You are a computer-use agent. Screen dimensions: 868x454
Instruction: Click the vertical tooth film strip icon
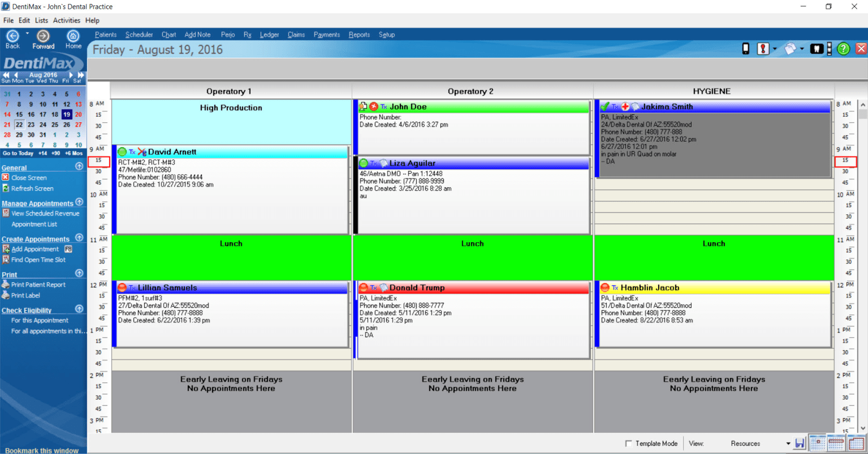(829, 49)
